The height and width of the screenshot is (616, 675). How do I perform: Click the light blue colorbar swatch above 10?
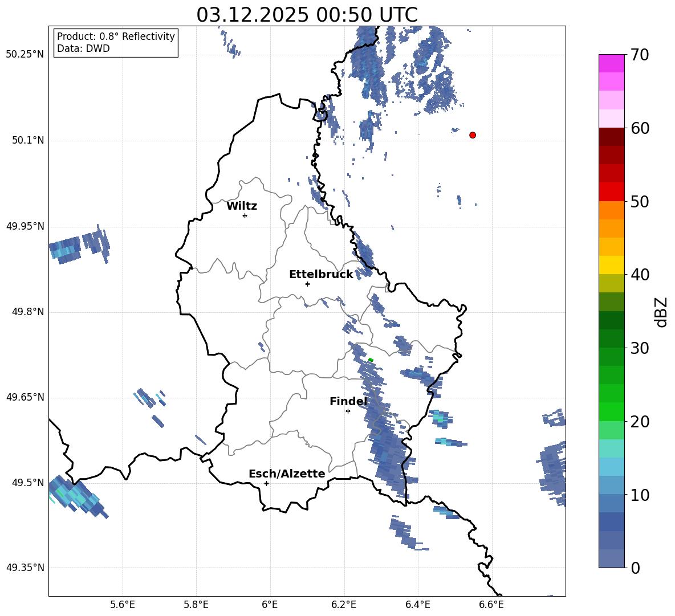611,485
